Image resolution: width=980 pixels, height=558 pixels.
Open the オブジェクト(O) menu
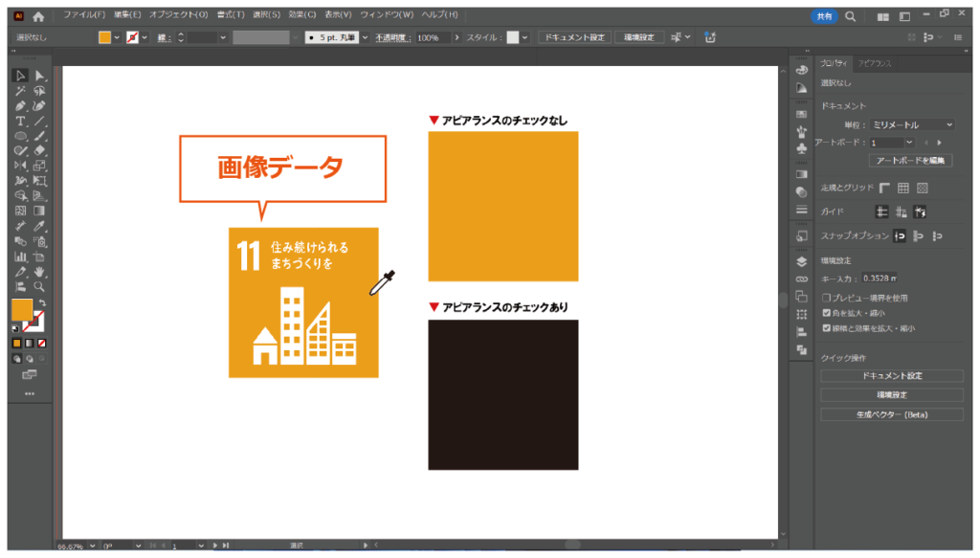178,14
